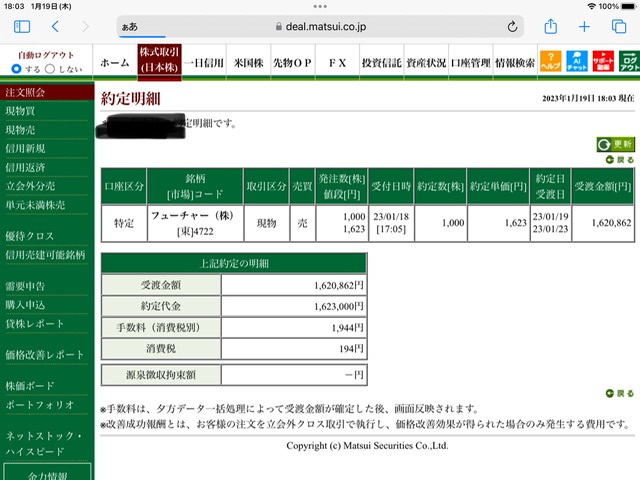Open the Safari share sheet icon
The image size is (640, 480).
coord(551,27)
